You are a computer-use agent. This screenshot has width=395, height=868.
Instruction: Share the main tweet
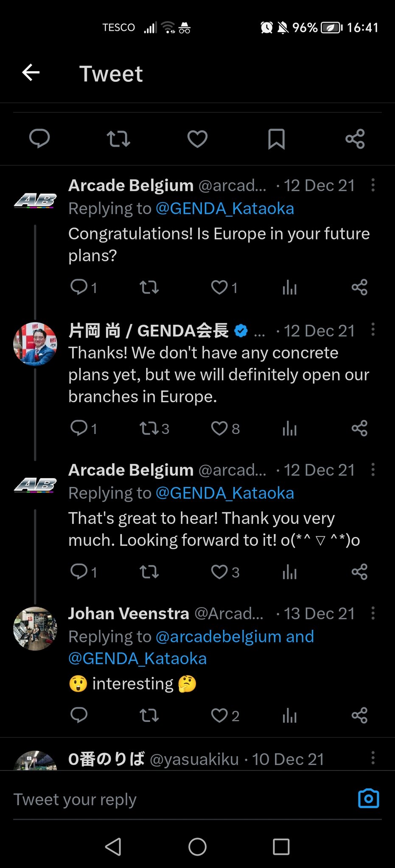pos(355,139)
